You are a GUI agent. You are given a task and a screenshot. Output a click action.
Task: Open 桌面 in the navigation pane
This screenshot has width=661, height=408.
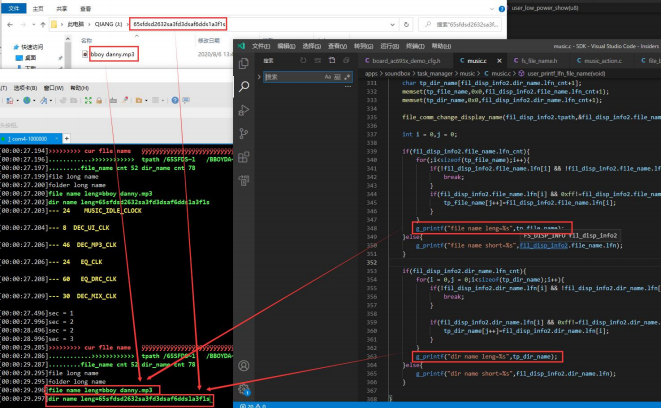pyautogui.click(x=30, y=58)
